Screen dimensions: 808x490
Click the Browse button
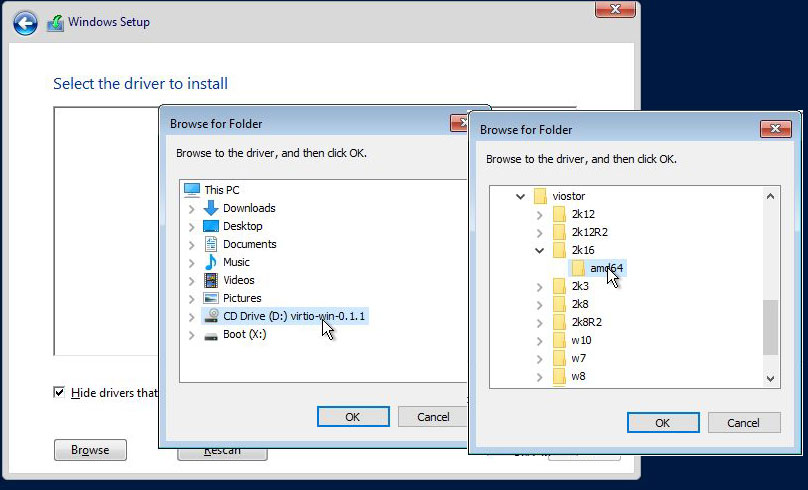point(90,450)
